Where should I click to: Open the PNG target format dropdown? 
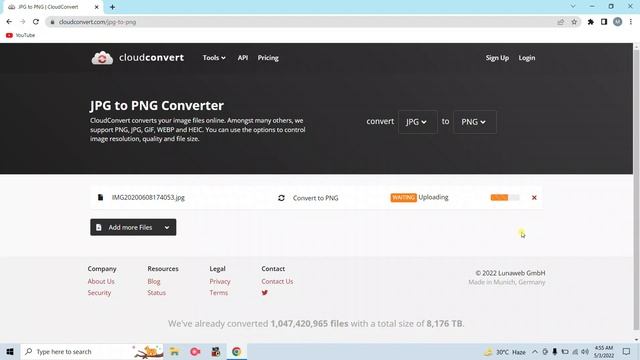474,122
